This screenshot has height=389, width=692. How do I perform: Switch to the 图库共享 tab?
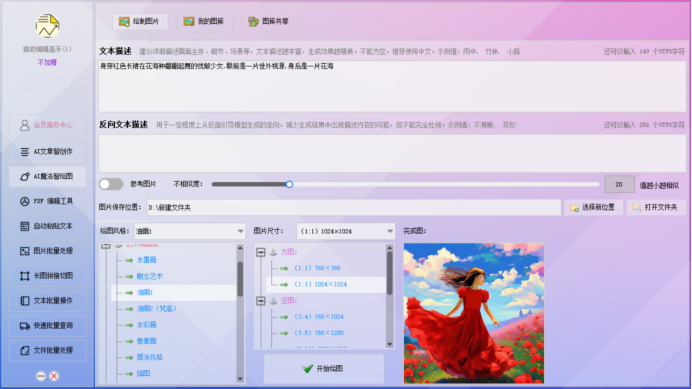point(270,21)
